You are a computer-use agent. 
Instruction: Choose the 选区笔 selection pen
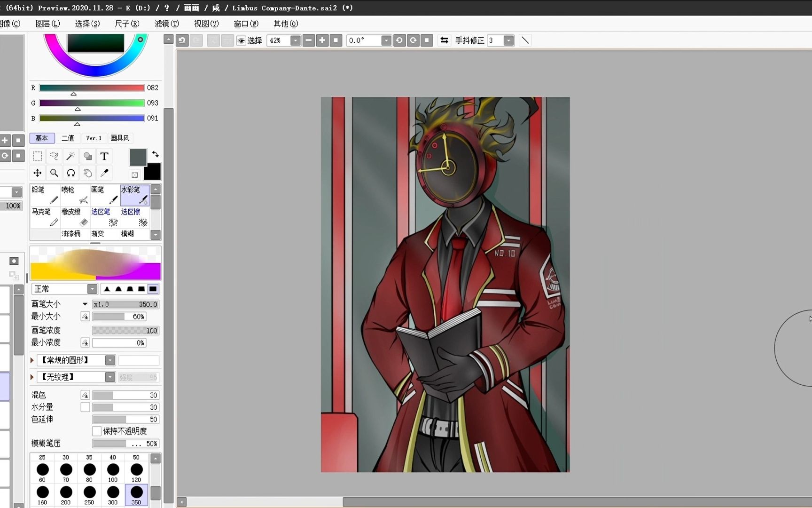tap(105, 217)
